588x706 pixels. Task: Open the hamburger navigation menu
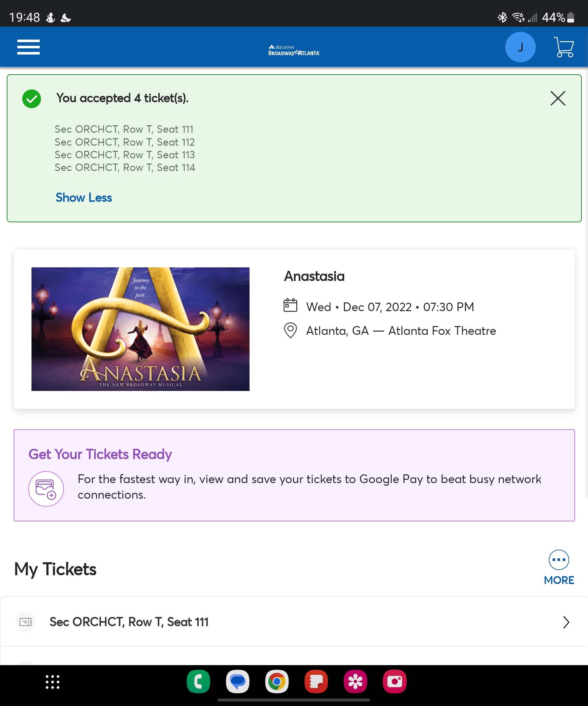pyautogui.click(x=29, y=47)
